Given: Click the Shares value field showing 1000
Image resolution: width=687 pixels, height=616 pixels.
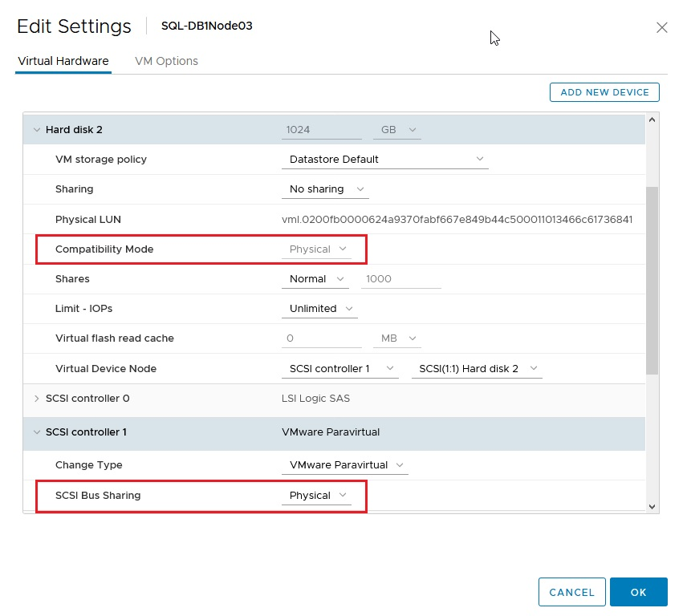Looking at the screenshot, I should 401,279.
